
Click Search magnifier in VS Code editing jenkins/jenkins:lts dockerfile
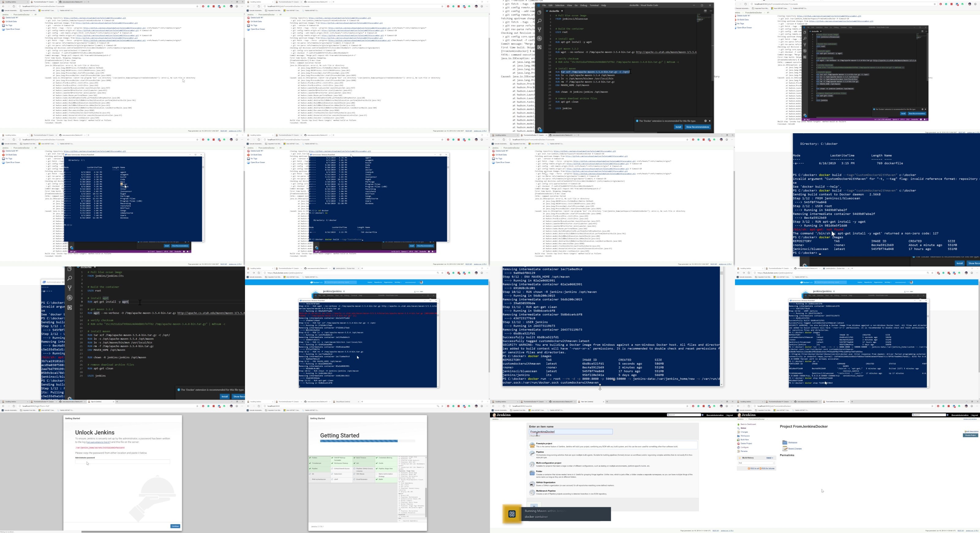click(70, 278)
